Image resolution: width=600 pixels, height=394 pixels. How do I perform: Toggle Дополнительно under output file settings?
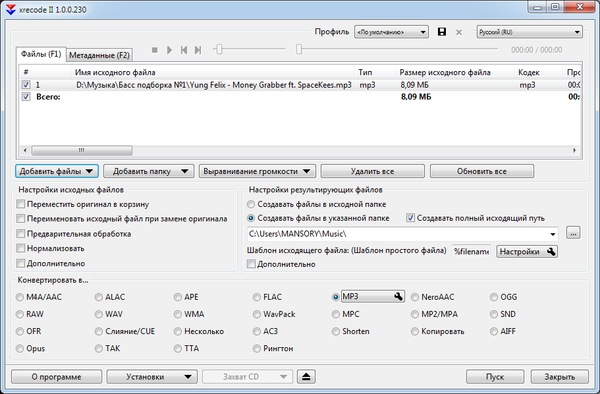tap(251, 264)
